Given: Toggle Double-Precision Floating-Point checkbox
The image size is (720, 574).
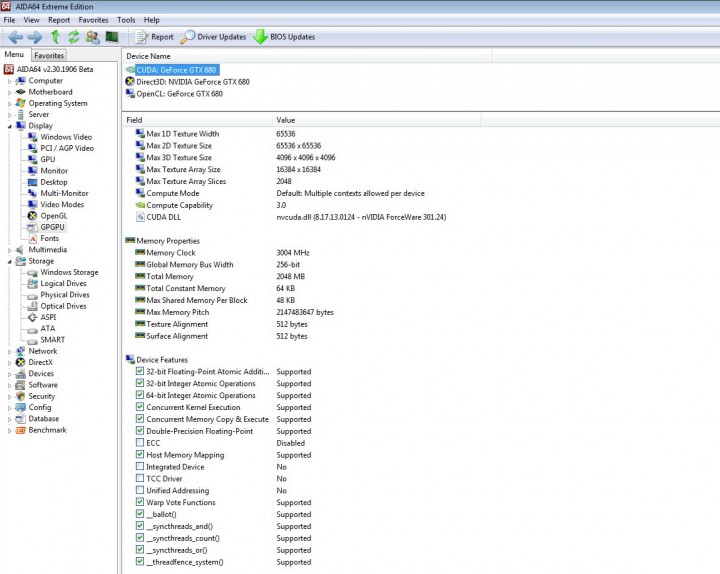Looking at the screenshot, I should 140,431.
